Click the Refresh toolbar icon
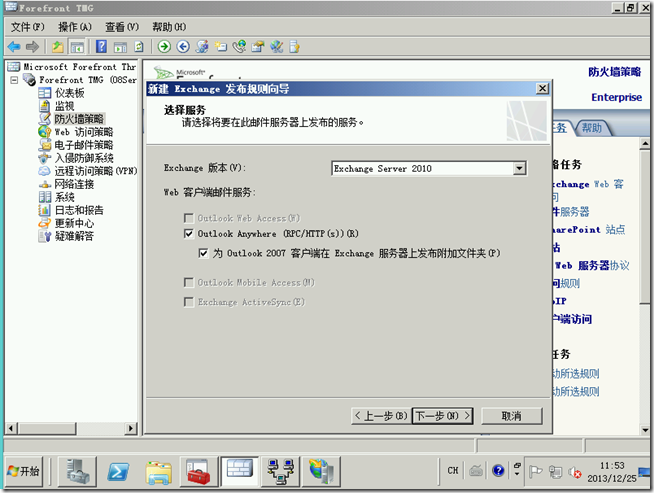Image resolution: width=654 pixels, height=493 pixels. click(x=139, y=47)
